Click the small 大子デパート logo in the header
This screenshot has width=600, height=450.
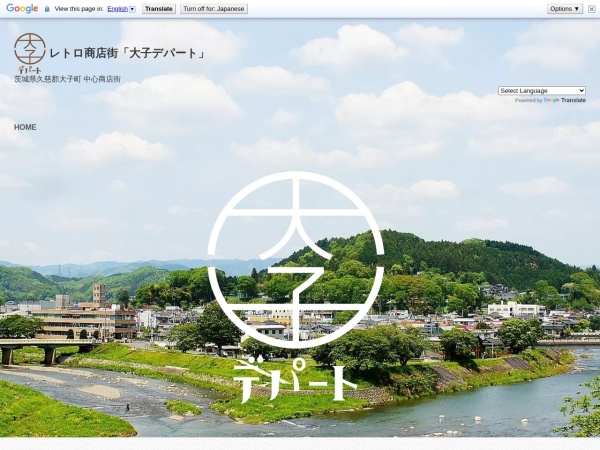(x=29, y=53)
